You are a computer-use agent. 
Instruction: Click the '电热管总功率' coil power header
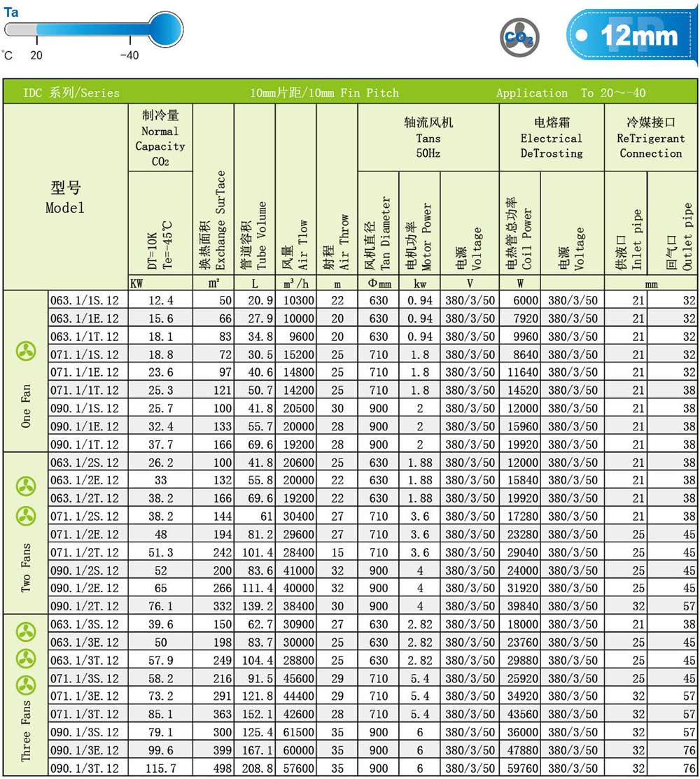(519, 234)
